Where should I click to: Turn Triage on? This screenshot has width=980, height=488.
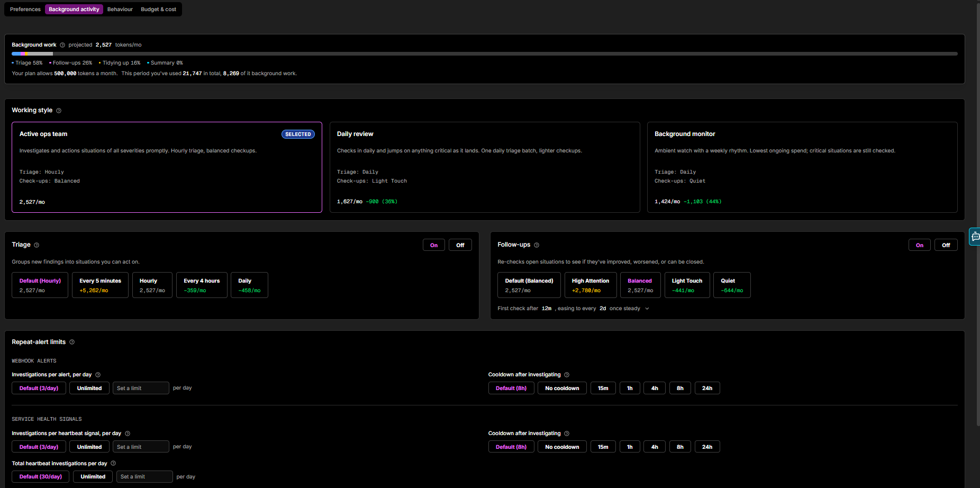[x=434, y=245]
